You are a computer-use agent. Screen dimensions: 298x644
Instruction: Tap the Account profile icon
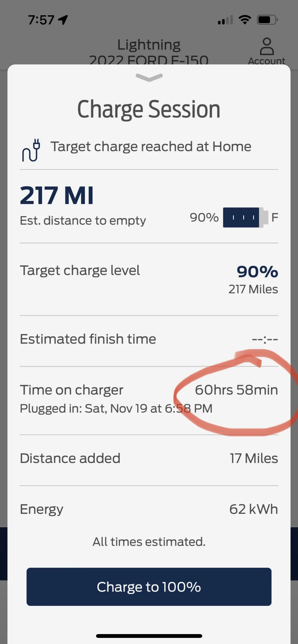(x=266, y=47)
